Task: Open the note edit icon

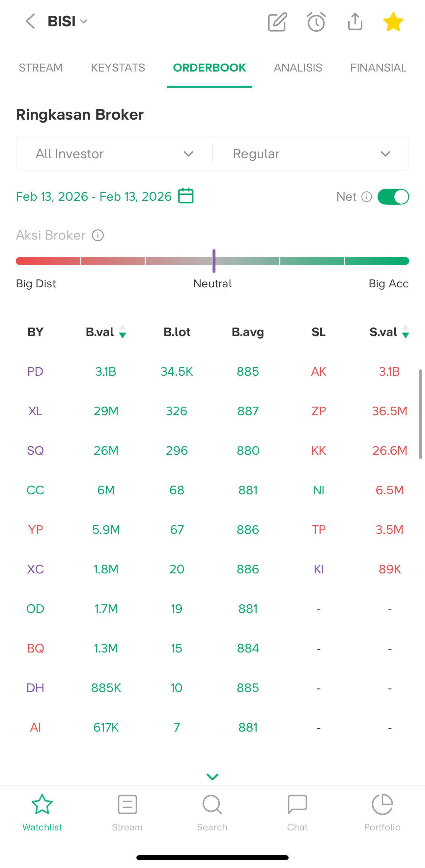Action: (x=277, y=22)
